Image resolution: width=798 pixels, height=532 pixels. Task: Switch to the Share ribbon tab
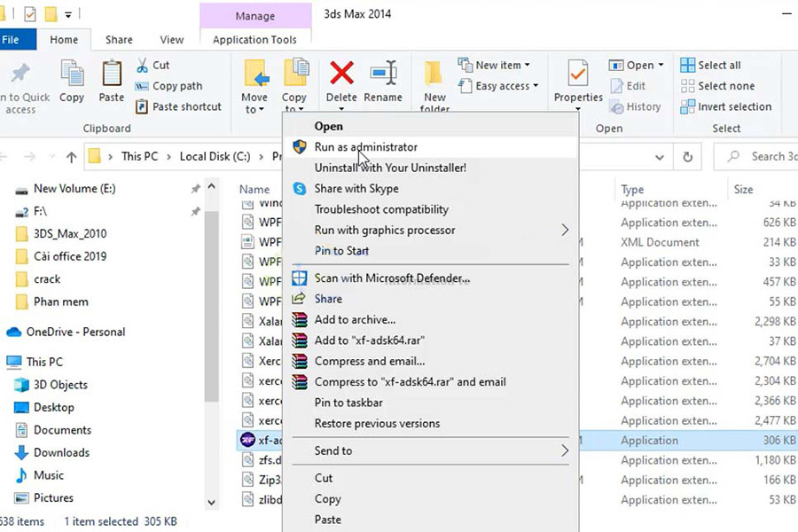click(119, 40)
